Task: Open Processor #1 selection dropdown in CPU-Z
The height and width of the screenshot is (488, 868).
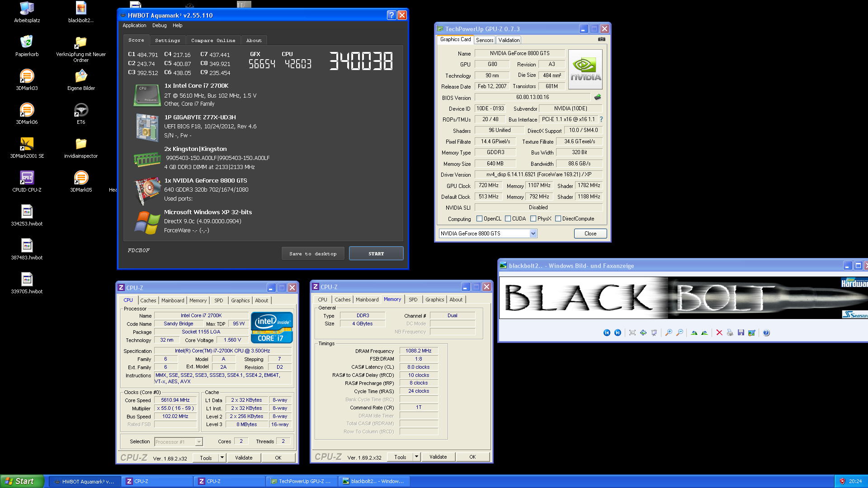Action: [198, 442]
